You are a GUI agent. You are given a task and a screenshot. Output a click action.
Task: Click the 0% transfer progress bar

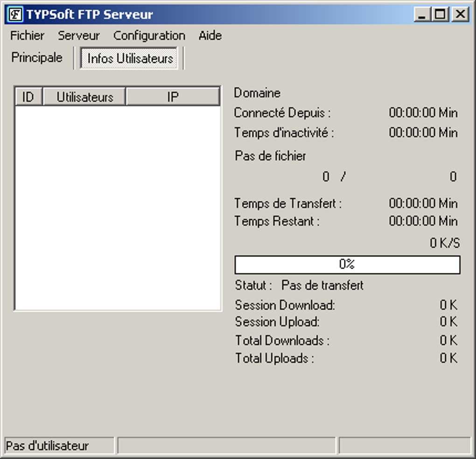[x=347, y=265]
